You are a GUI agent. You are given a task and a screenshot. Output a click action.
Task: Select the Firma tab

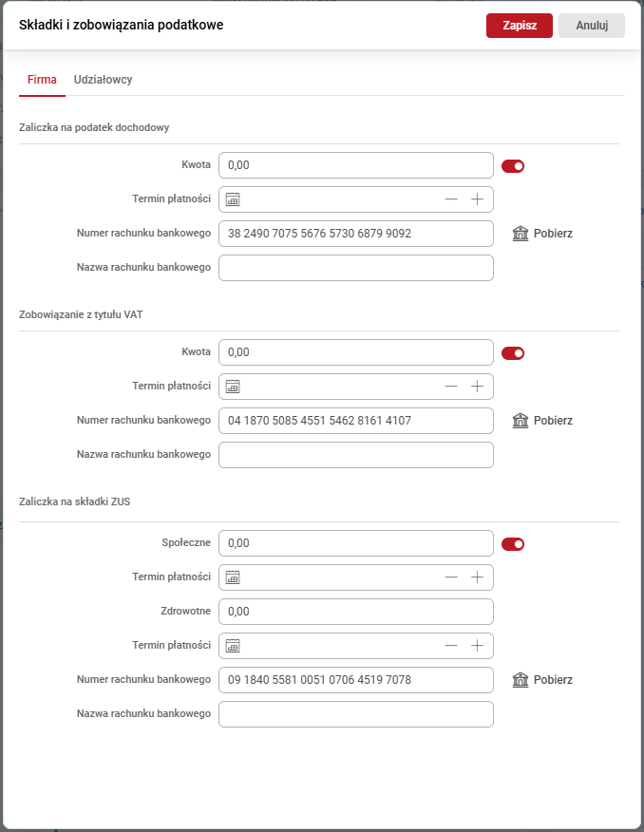pos(42,80)
